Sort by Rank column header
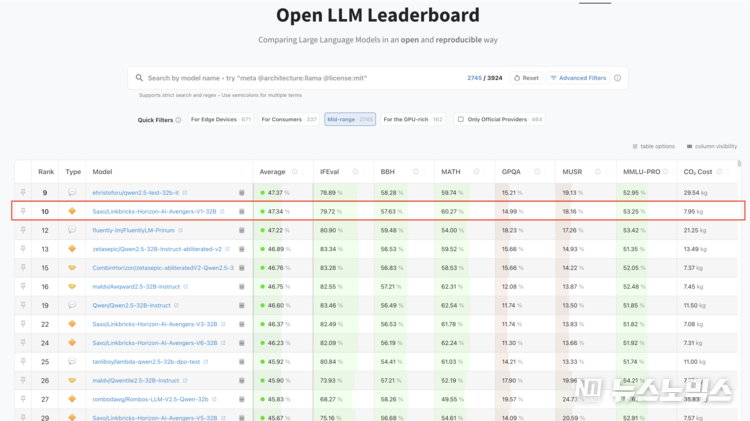Viewport: 750px width, 421px height. pyautogui.click(x=46, y=172)
